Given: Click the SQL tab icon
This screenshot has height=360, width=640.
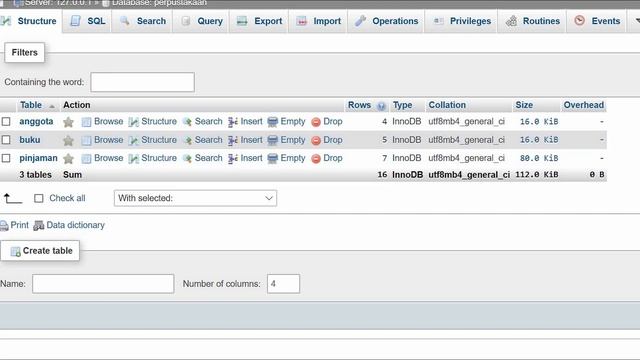Looking at the screenshot, I should coord(75,21).
